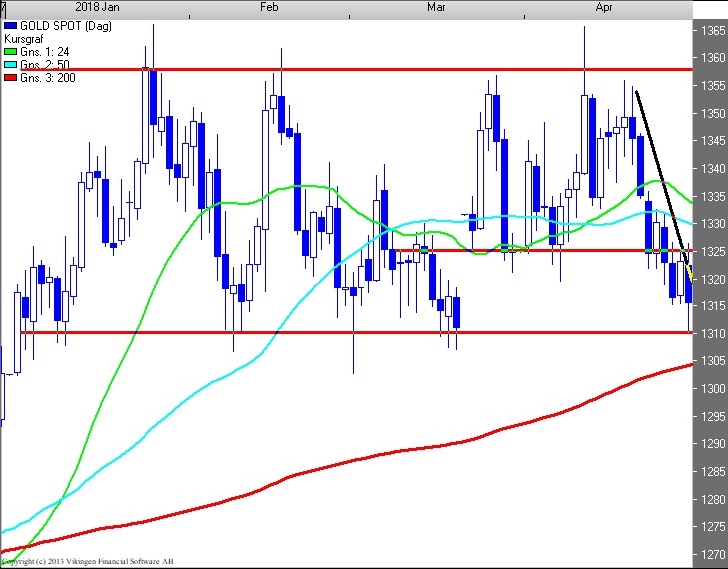The width and height of the screenshot is (728, 569).
Task: Click the Feb month label on time axis
Action: [x=268, y=7]
